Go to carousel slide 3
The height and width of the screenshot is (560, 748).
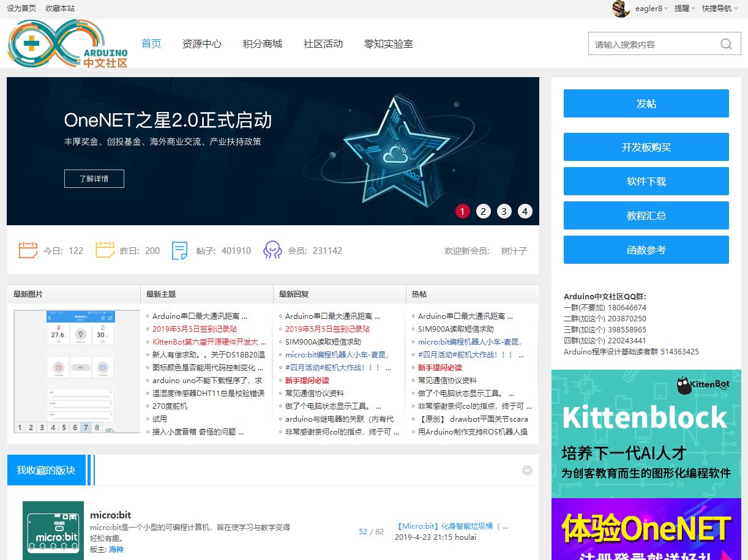point(504,211)
